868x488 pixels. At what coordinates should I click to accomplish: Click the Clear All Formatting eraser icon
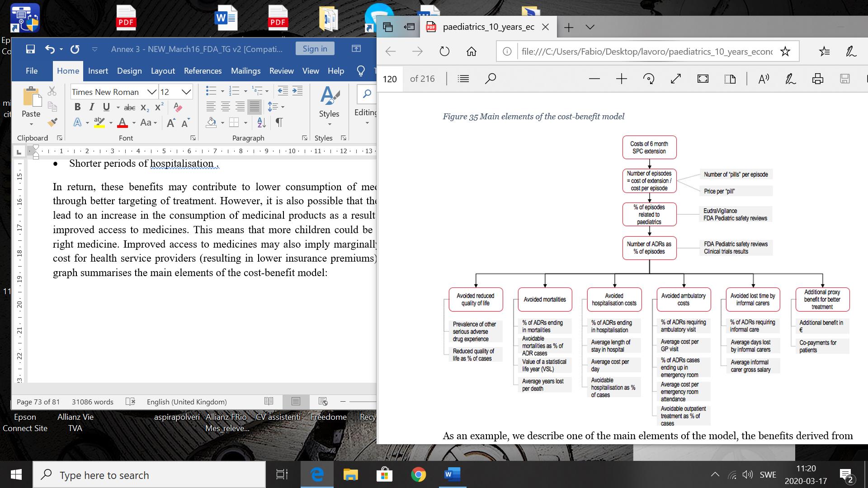point(178,107)
